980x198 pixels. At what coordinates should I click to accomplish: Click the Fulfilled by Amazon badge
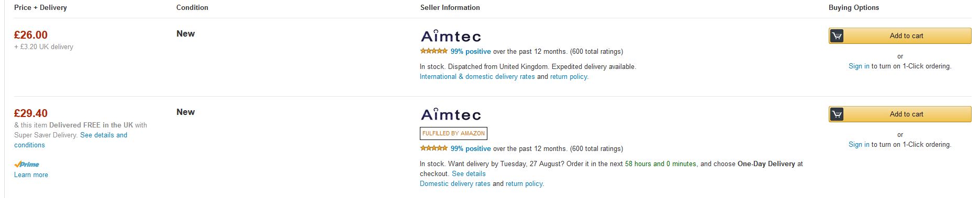click(x=453, y=133)
